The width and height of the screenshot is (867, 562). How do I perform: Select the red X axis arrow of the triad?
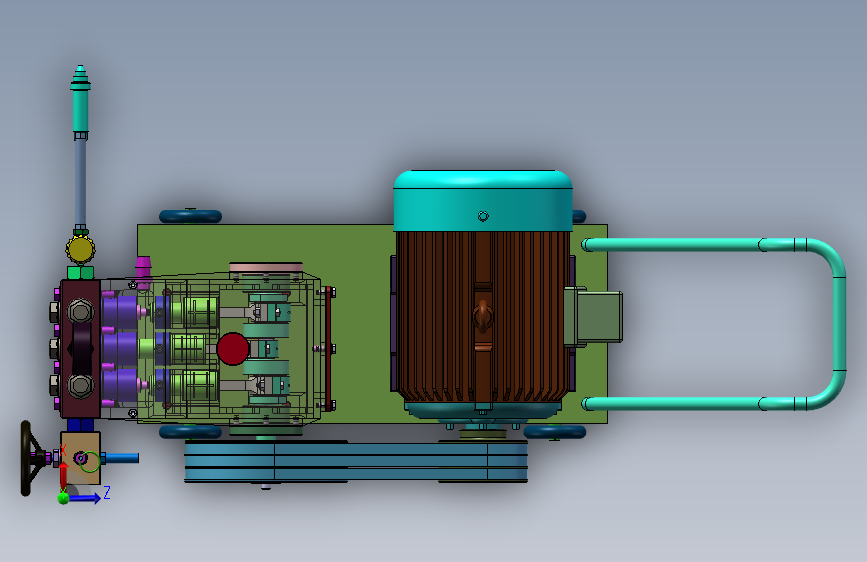(64, 476)
